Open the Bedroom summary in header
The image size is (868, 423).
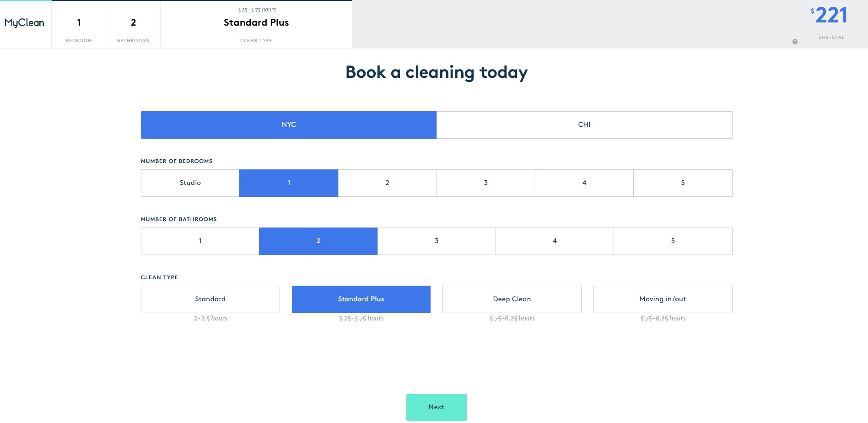pyautogui.click(x=79, y=24)
